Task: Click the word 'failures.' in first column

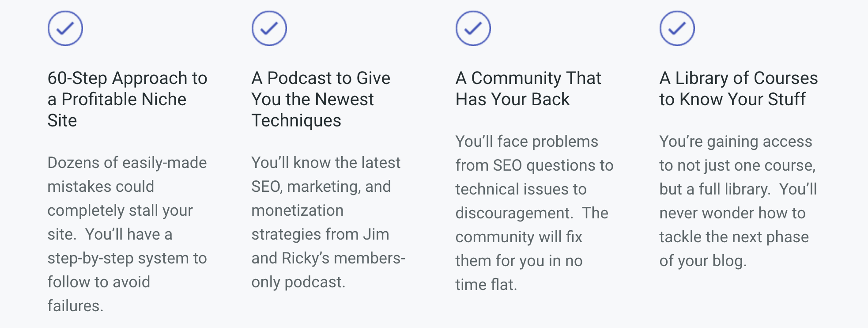Action: pos(75,306)
